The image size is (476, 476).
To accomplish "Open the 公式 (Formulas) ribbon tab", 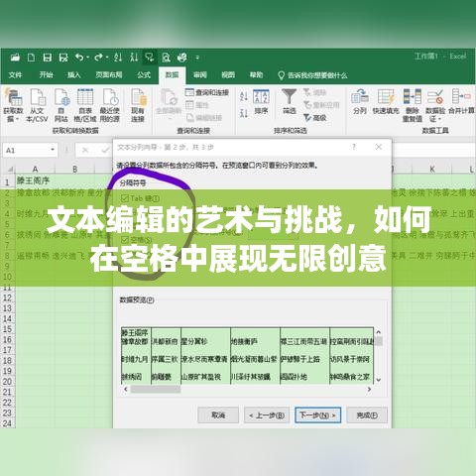I will pyautogui.click(x=144, y=75).
